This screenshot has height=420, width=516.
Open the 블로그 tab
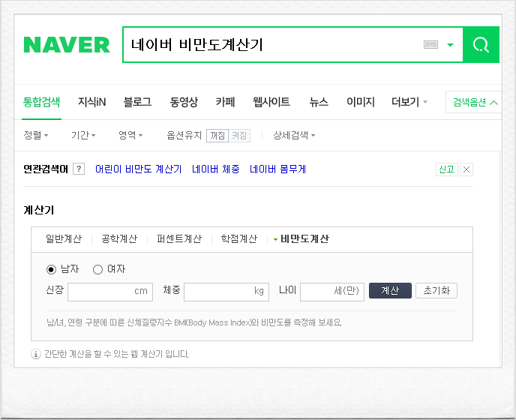click(x=137, y=102)
